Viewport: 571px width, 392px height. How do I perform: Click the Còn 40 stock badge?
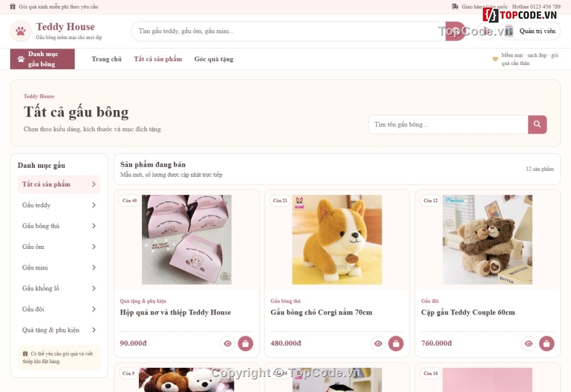(x=130, y=200)
